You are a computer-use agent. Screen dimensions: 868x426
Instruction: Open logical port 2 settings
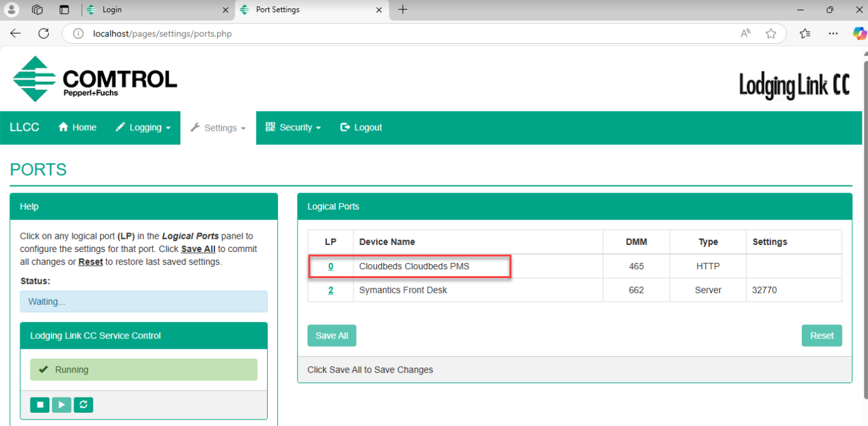(331, 290)
